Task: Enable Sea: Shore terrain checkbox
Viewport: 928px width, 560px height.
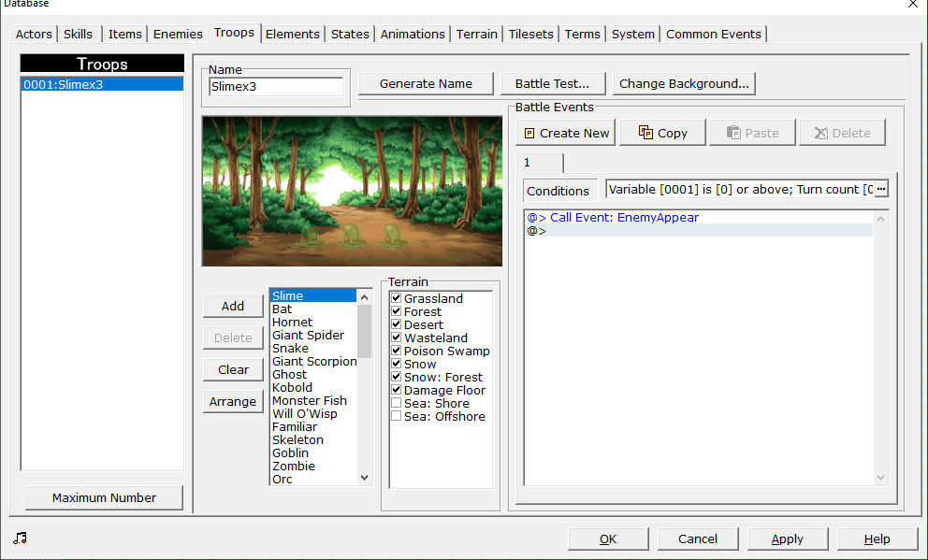Action: 397,403
